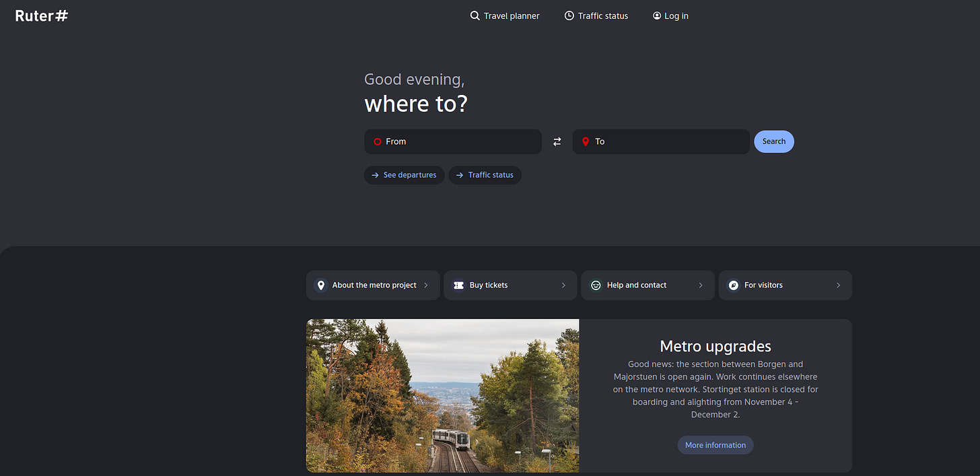Click the smiley icon on Help and contact

(x=596, y=285)
